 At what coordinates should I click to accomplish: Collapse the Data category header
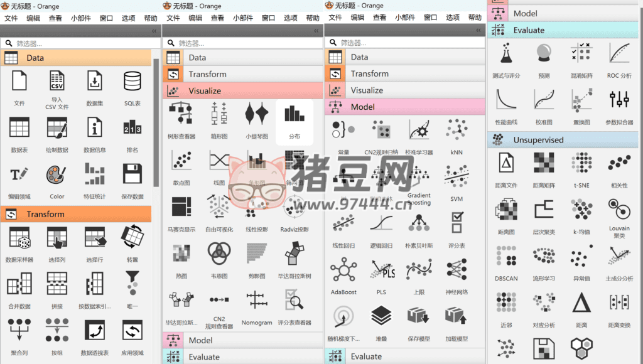[77, 58]
